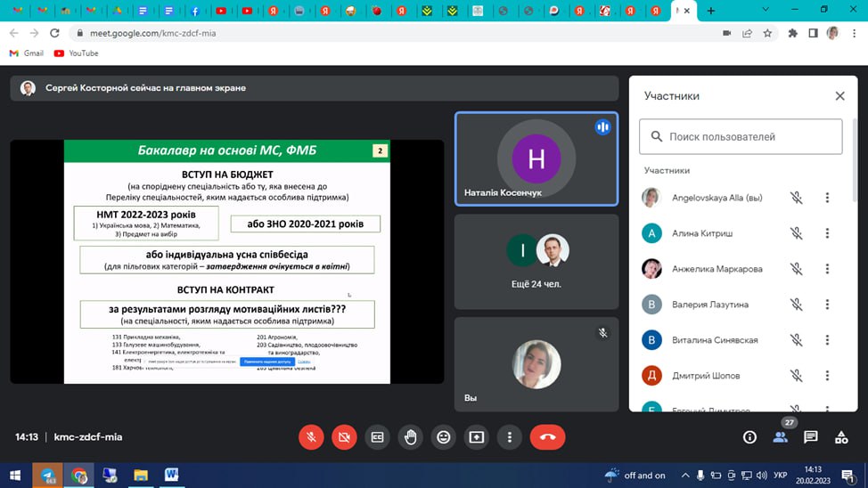
Task: Open more options three-dot menu in call bar
Action: [510, 437]
